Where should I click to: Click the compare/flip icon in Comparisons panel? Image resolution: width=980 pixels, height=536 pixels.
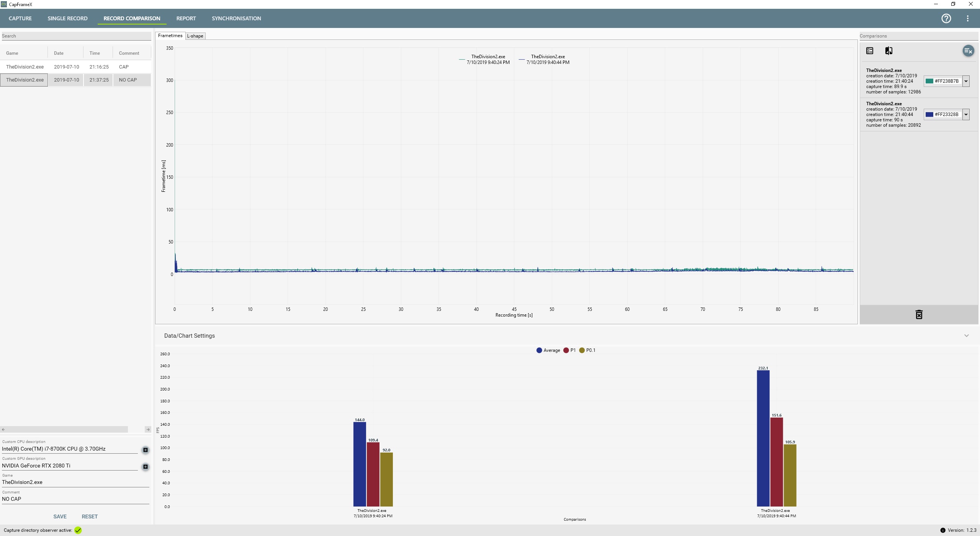[x=889, y=51]
